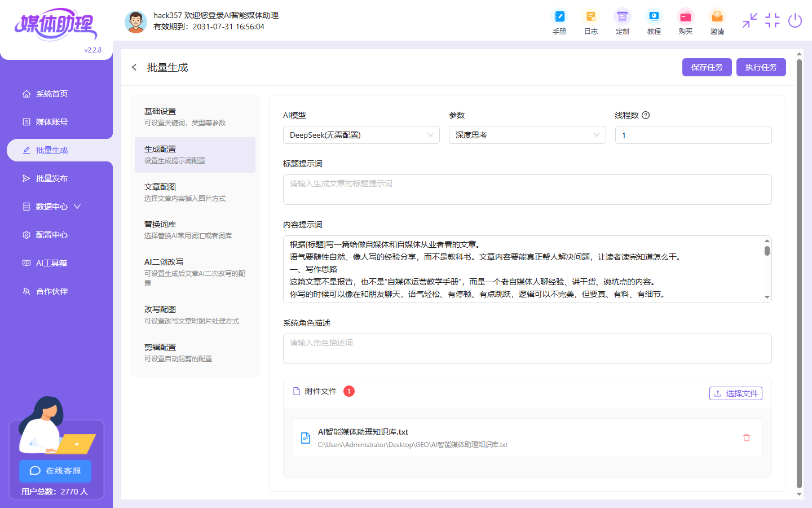
Task: Open the help icon beside 线程数
Action: (645, 115)
